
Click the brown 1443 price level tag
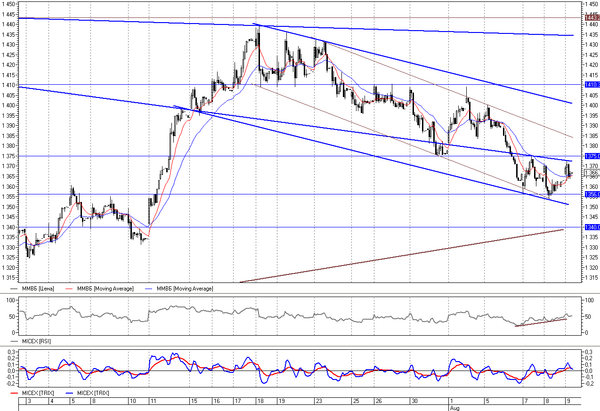point(592,18)
